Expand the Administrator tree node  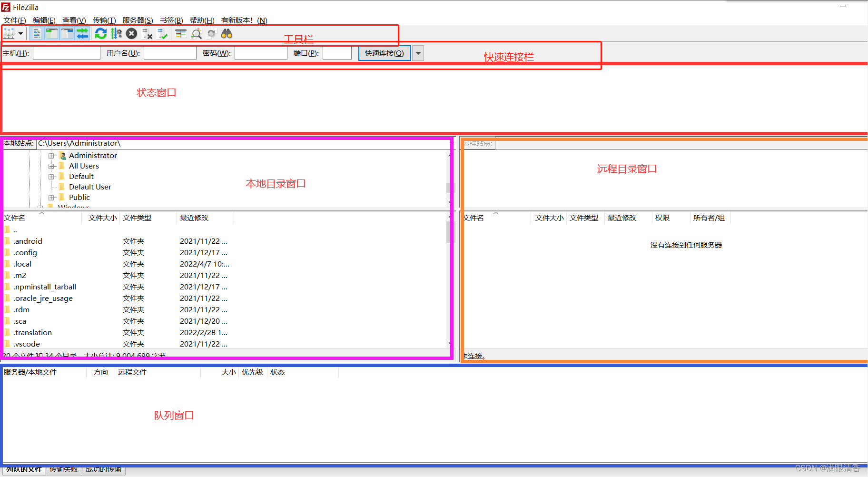[x=51, y=156]
